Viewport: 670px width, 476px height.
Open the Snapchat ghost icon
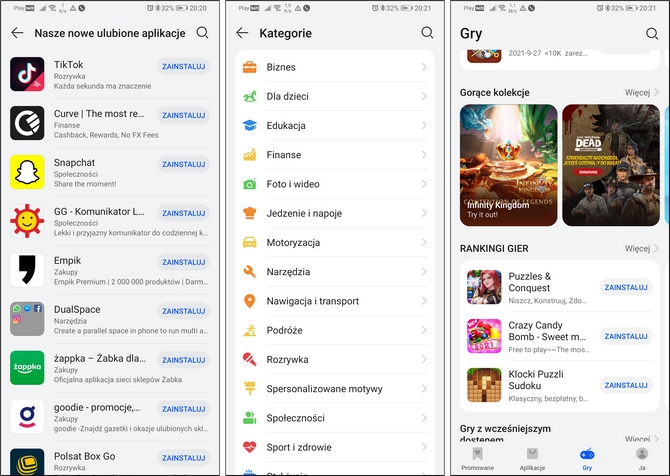click(27, 172)
